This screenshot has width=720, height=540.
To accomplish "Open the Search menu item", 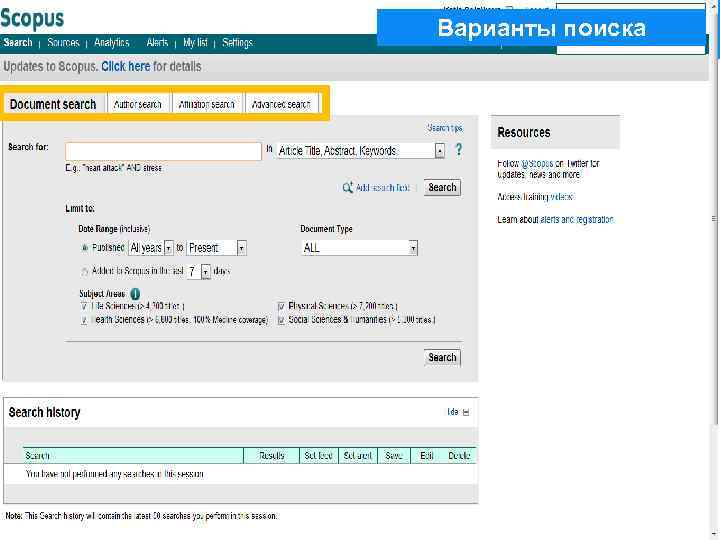I will tap(18, 43).
